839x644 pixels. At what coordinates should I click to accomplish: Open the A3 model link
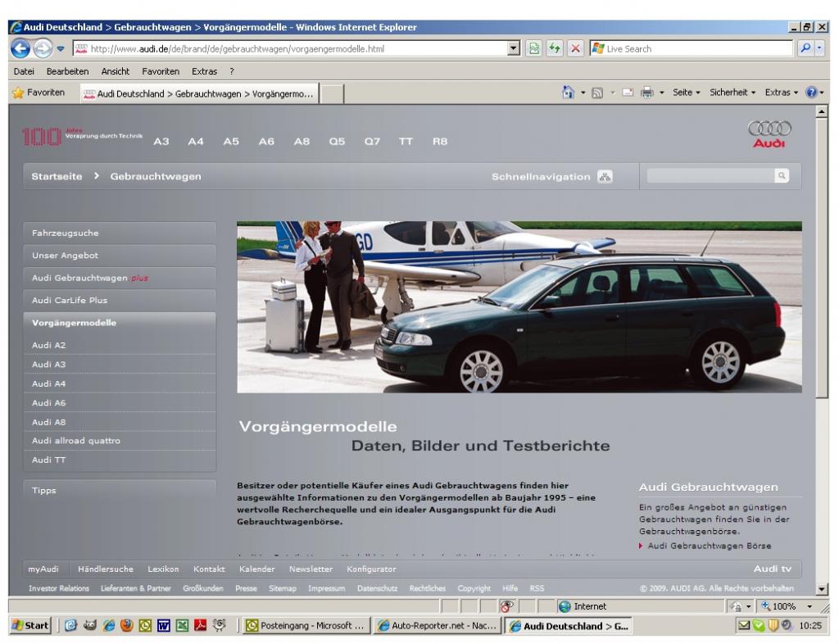pyautogui.click(x=161, y=142)
